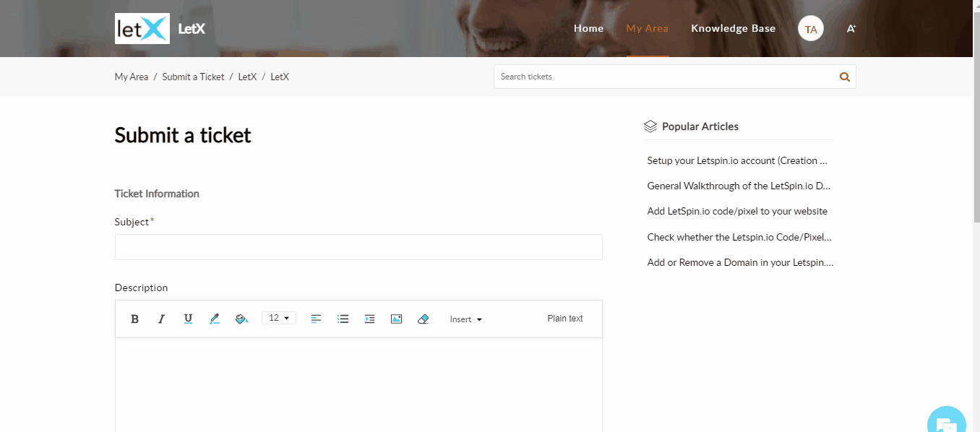Open the TA user avatar menu
The width and height of the screenshot is (980, 432).
810,29
